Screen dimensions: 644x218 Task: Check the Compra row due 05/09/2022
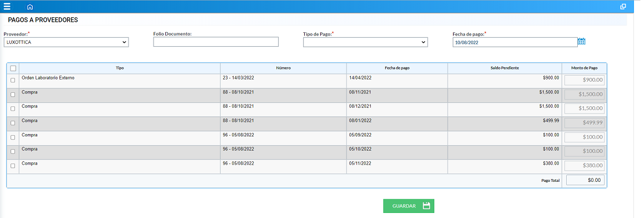[x=13, y=137]
